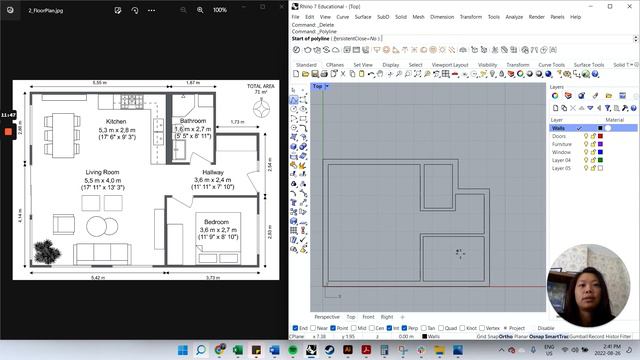Toggle the End osnap checkbox
Image resolution: width=640 pixels, height=360 pixels.
(296, 328)
